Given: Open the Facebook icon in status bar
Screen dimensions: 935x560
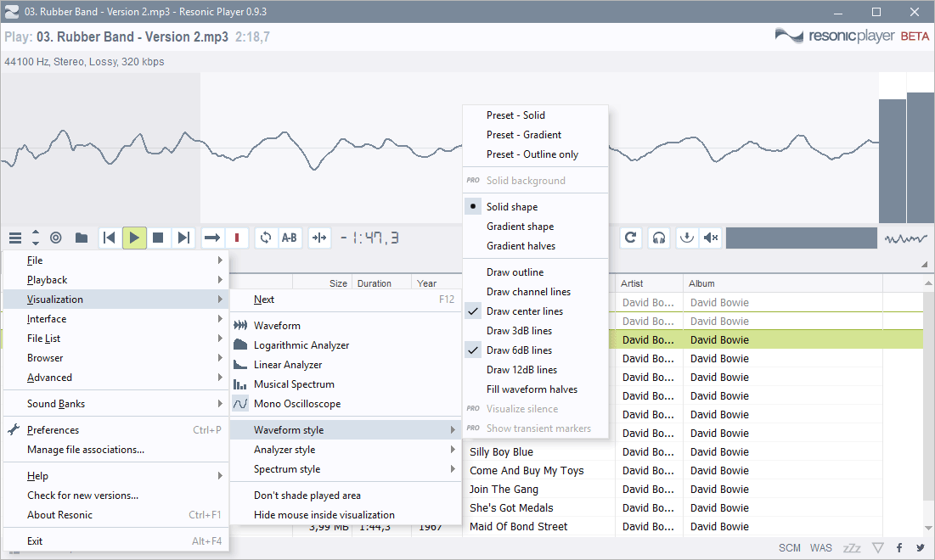Looking at the screenshot, I should [899, 547].
